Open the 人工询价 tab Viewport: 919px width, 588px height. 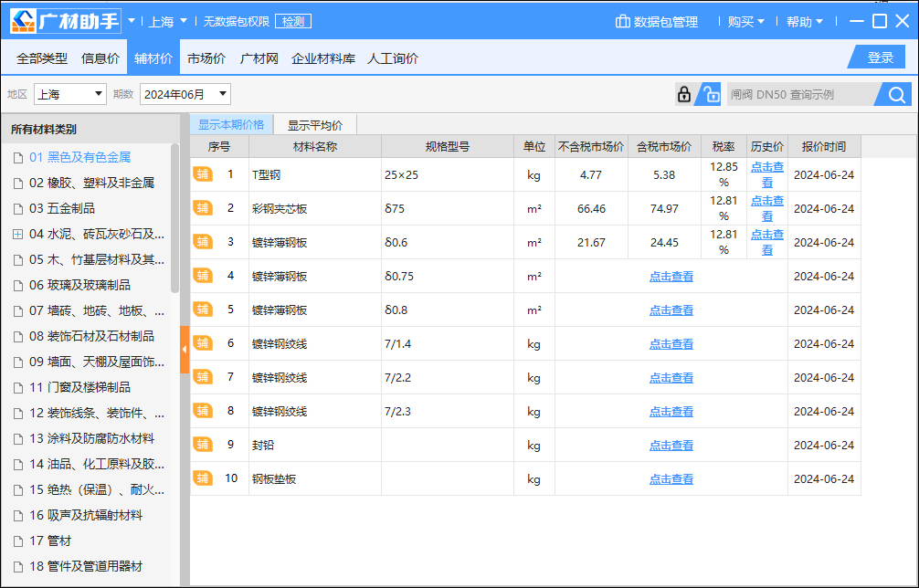(x=393, y=57)
